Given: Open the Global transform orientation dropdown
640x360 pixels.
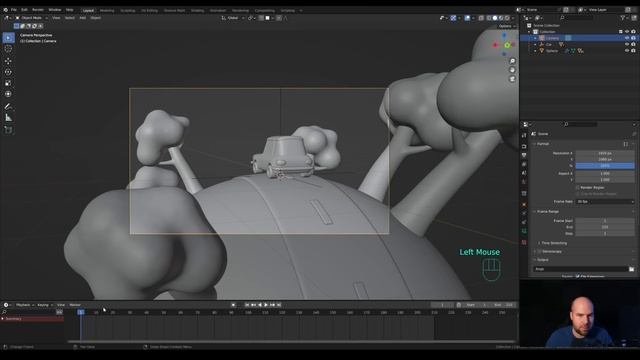Looking at the screenshot, I should [x=233, y=18].
